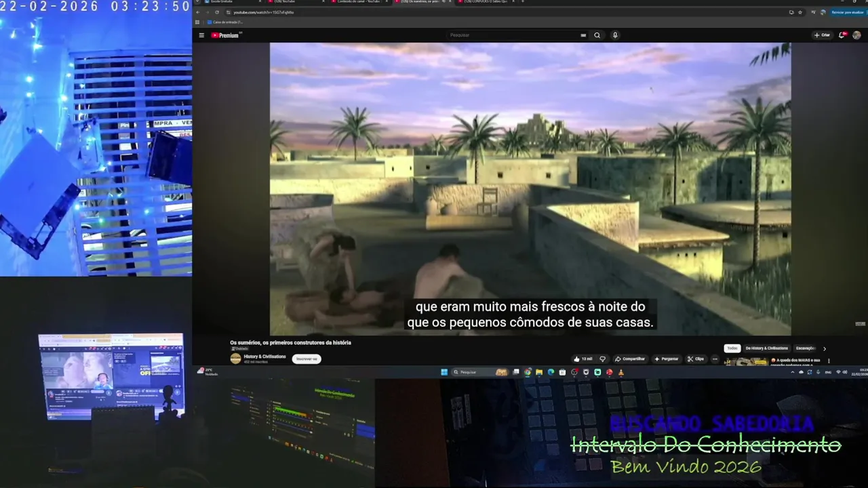Open the YouTube account avatar menu
868x488 pixels.
click(856, 35)
